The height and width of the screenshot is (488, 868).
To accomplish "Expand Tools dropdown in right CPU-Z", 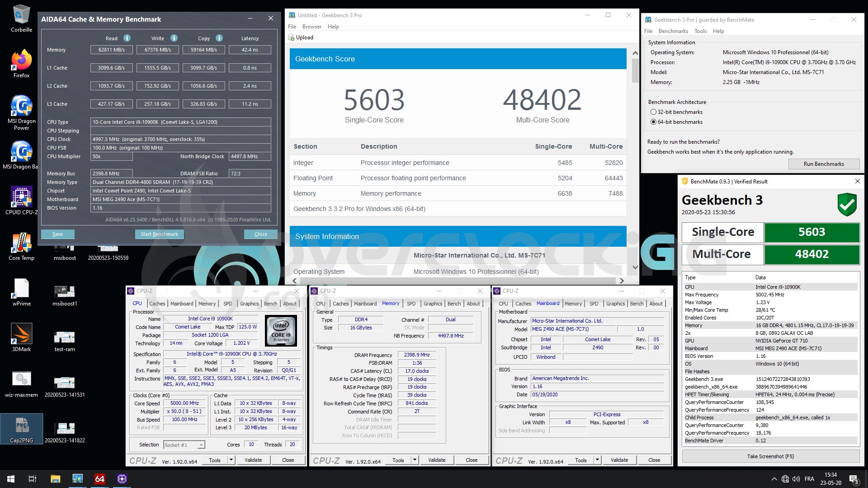I will [x=597, y=460].
